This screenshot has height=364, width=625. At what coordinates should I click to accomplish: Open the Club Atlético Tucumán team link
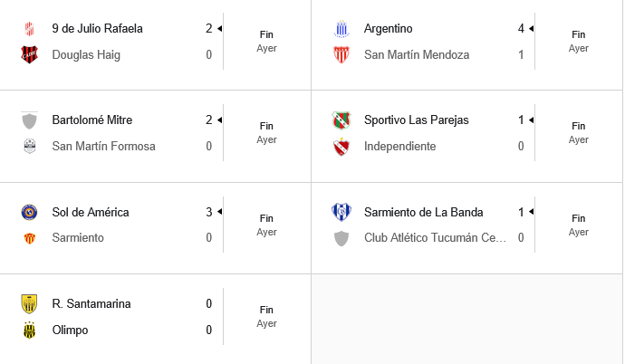click(435, 238)
